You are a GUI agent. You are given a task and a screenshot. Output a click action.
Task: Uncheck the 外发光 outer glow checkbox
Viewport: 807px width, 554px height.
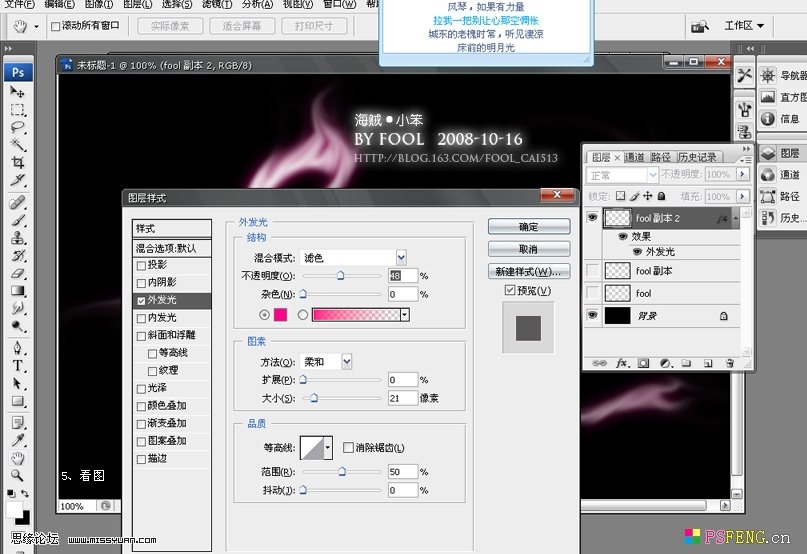click(141, 301)
